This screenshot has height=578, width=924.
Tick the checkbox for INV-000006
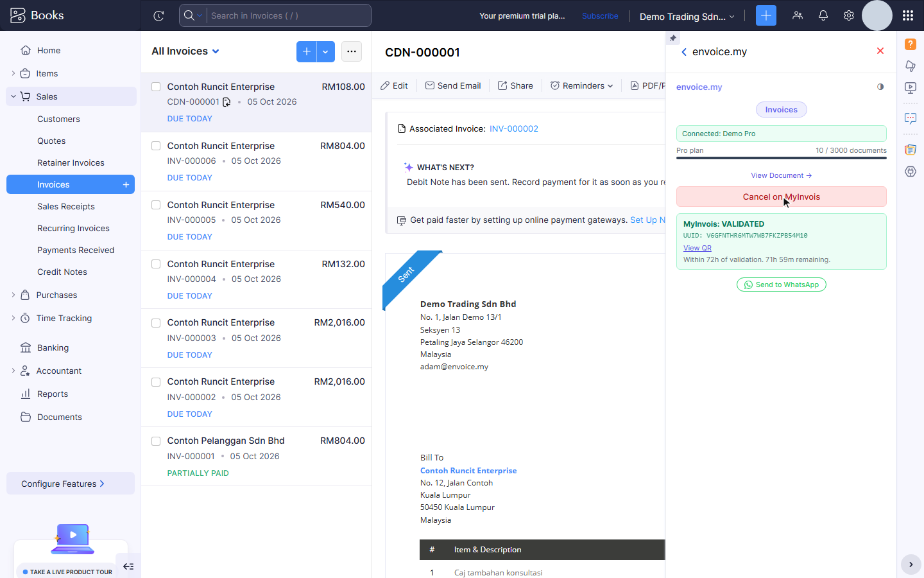click(156, 146)
